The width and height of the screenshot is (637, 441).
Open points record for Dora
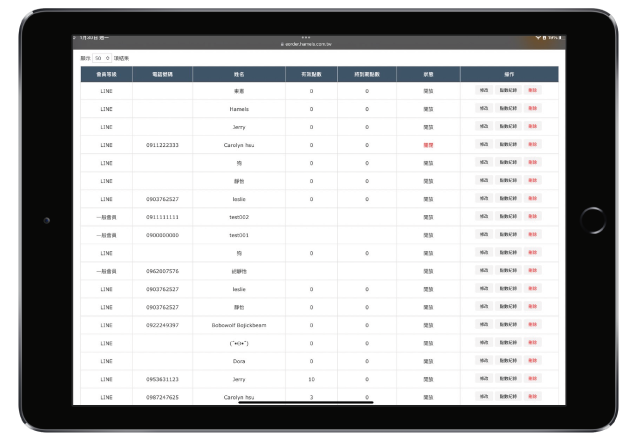[x=508, y=361]
